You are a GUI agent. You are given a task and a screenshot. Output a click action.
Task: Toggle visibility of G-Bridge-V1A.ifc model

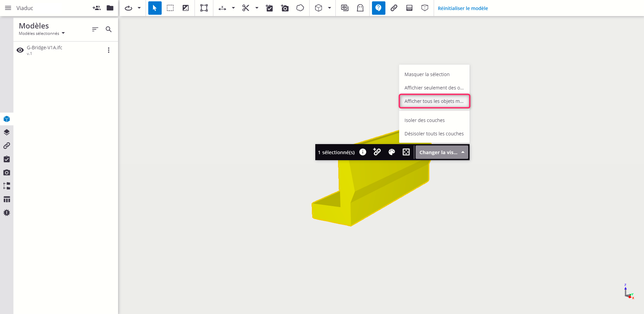tap(20, 50)
